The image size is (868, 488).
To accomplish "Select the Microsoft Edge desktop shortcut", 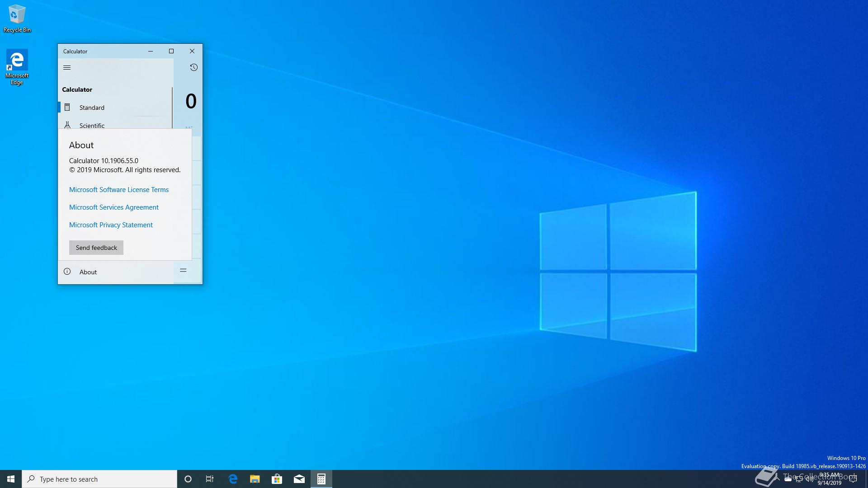I will point(17,67).
